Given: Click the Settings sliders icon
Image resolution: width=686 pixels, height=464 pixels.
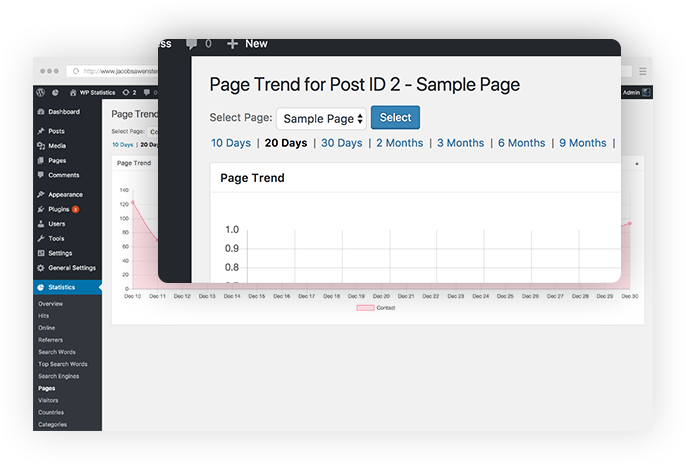Looking at the screenshot, I should (41, 253).
